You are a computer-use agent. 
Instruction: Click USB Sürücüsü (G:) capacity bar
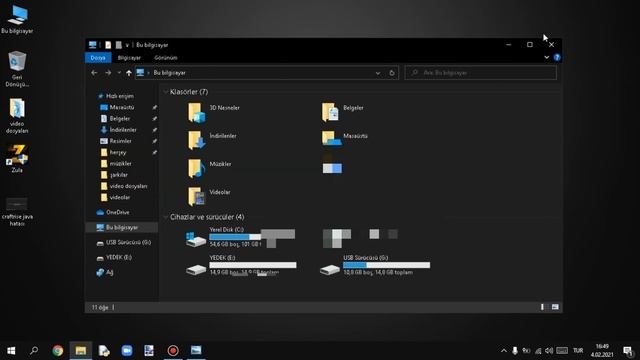tap(386, 265)
